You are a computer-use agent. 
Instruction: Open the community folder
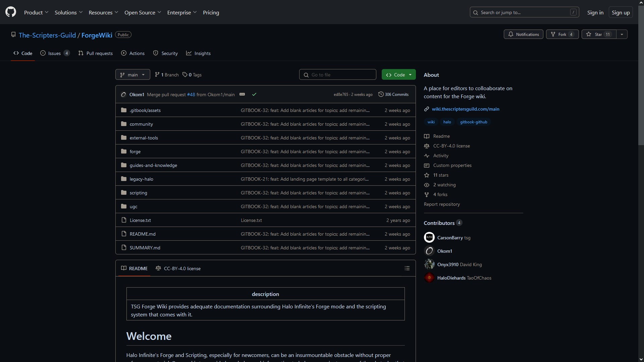click(141, 124)
